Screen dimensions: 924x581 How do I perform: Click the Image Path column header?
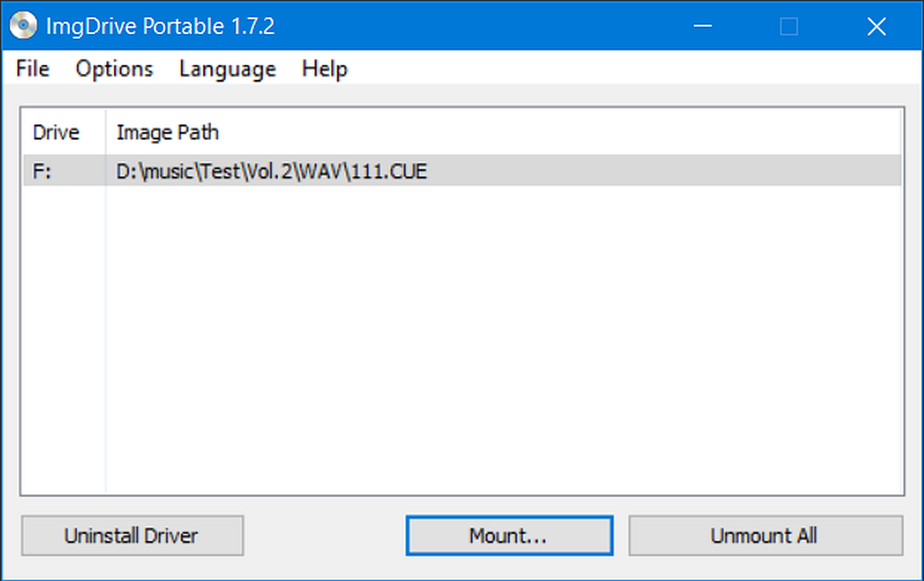[168, 133]
